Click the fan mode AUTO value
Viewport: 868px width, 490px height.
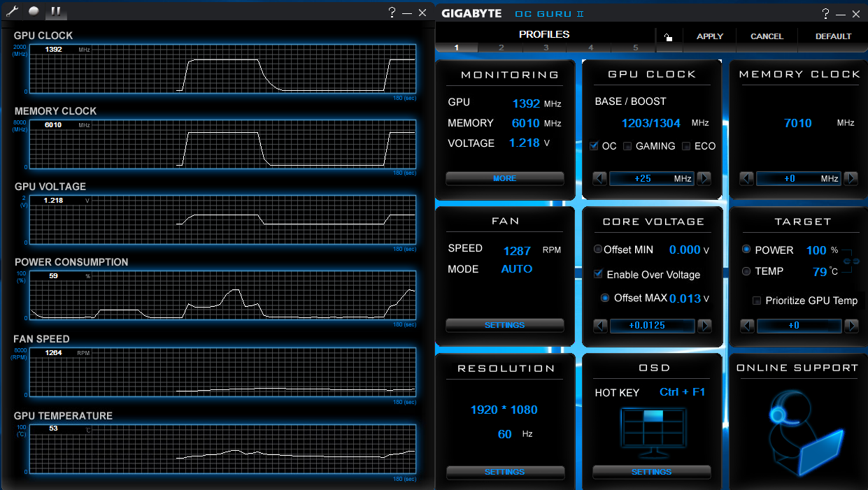tap(517, 268)
